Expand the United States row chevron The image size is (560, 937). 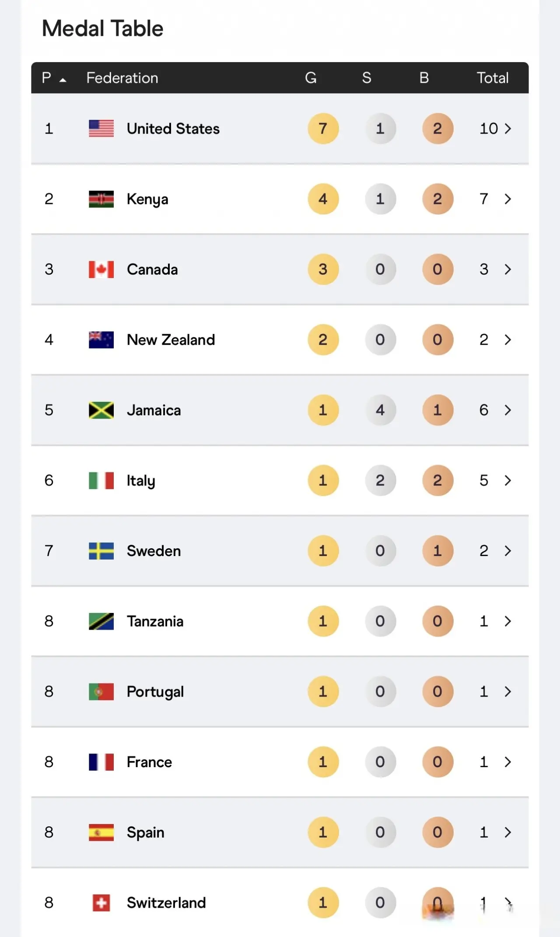click(x=507, y=128)
